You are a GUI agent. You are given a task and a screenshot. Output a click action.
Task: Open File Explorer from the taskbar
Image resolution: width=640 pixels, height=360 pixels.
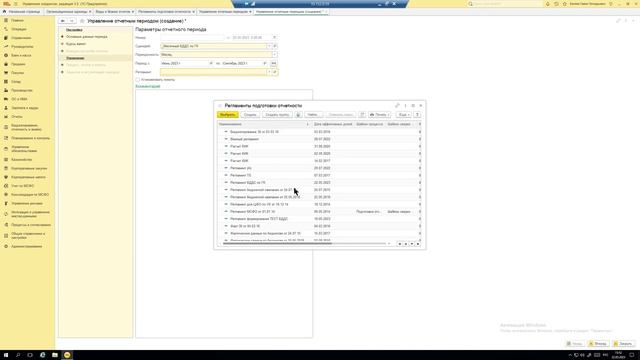55,355
